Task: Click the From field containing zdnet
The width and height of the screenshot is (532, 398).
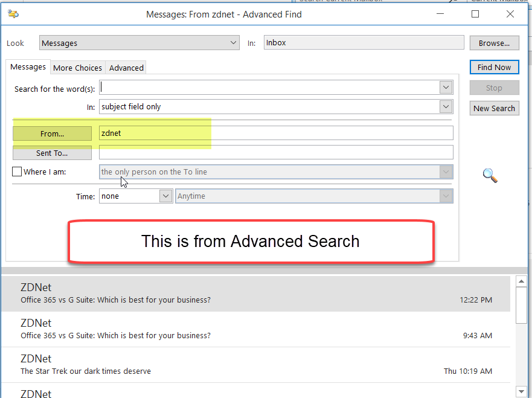Action: click(x=276, y=133)
